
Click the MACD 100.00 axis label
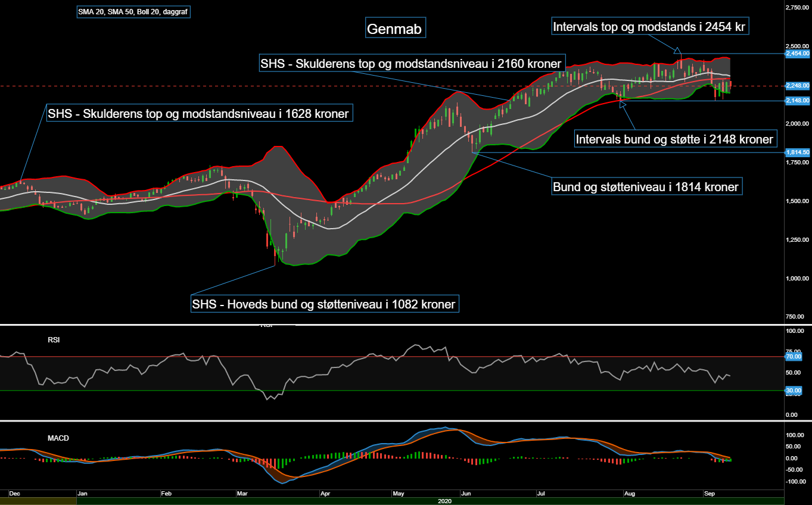(x=795, y=435)
